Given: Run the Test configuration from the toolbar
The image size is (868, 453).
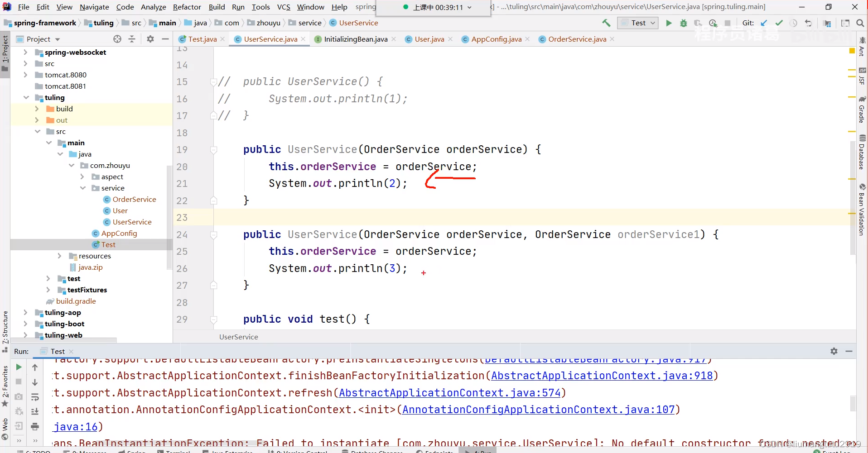Looking at the screenshot, I should pos(669,23).
